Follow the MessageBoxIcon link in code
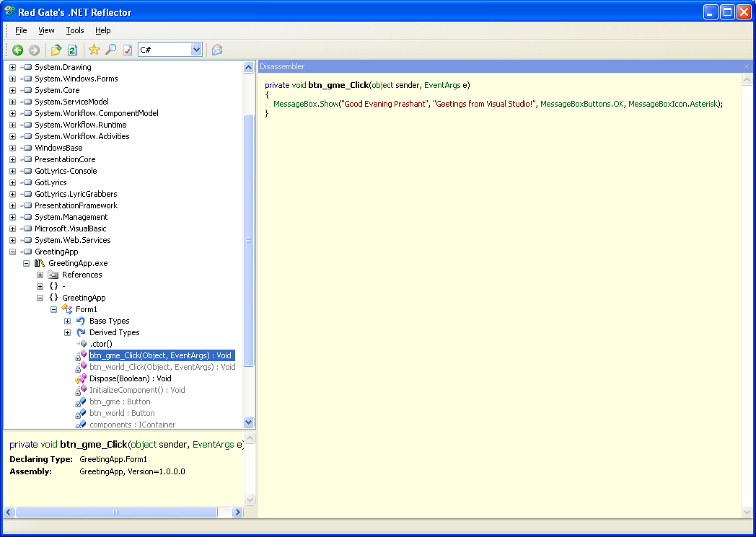The height and width of the screenshot is (537, 756). point(657,104)
